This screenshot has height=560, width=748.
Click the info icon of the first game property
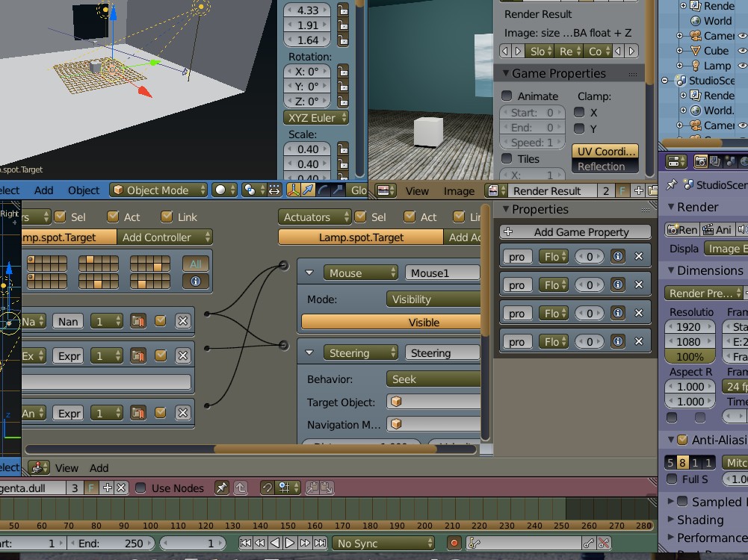618,256
